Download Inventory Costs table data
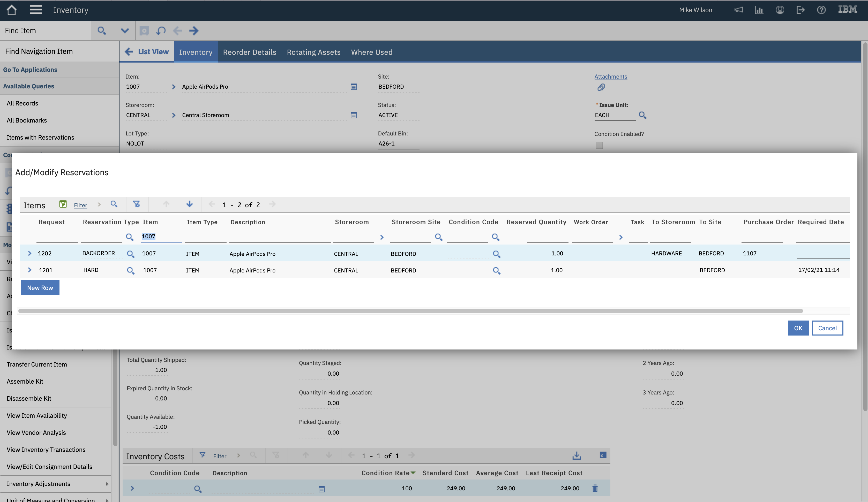 [577, 456]
